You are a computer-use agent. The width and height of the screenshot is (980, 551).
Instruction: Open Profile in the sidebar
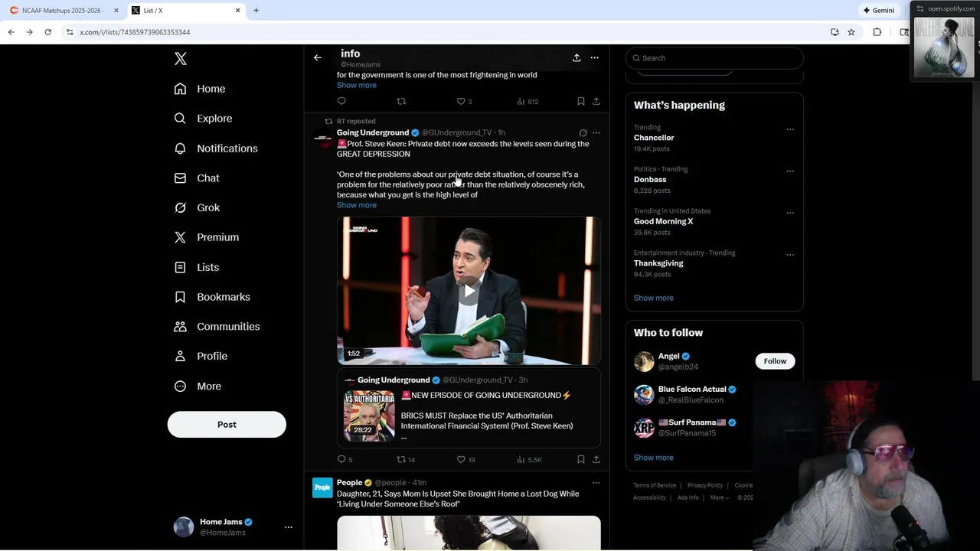pyautogui.click(x=201, y=357)
